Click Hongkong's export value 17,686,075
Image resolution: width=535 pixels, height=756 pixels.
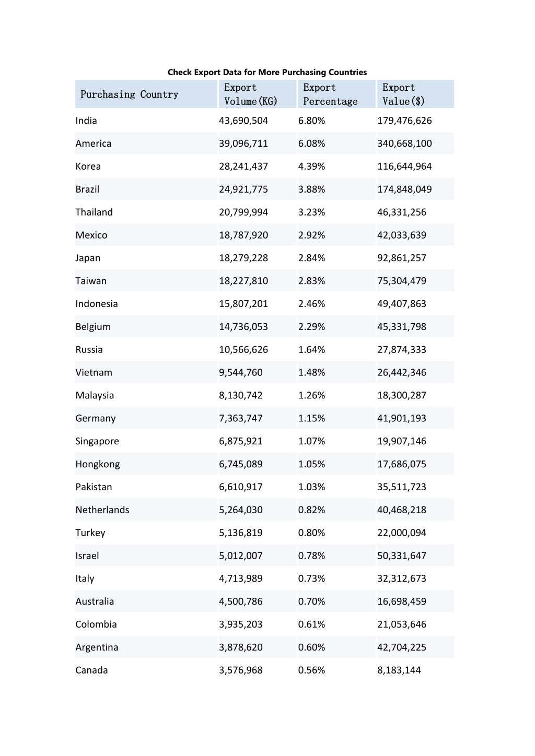pyautogui.click(x=402, y=464)
